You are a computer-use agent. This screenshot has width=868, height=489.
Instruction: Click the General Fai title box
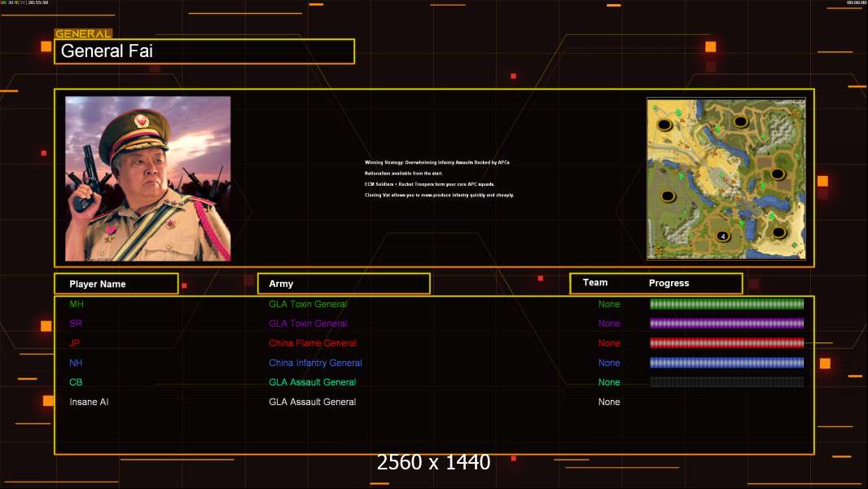pos(204,51)
